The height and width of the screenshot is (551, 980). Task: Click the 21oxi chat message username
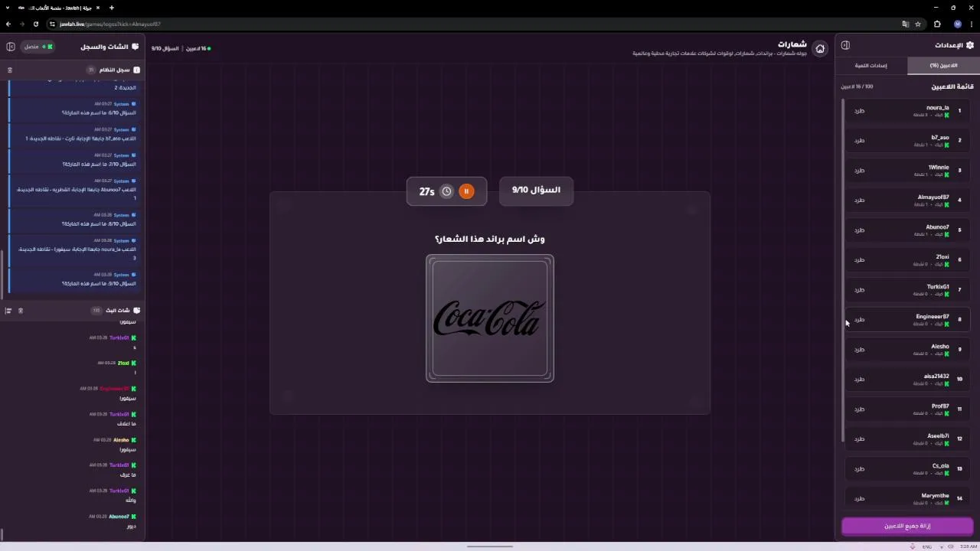pos(123,364)
